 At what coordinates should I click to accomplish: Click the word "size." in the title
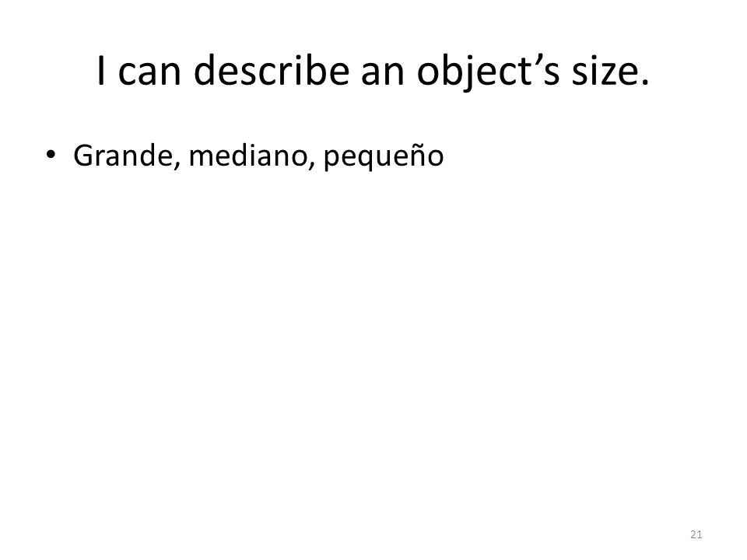(610, 71)
